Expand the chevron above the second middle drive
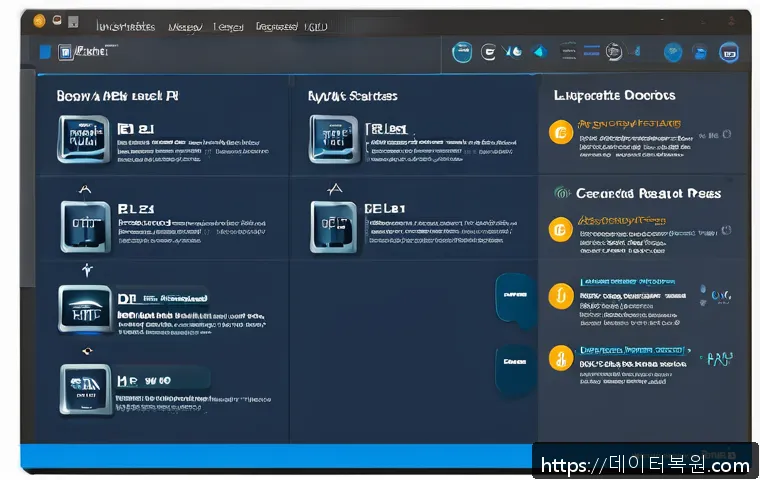 click(335, 187)
